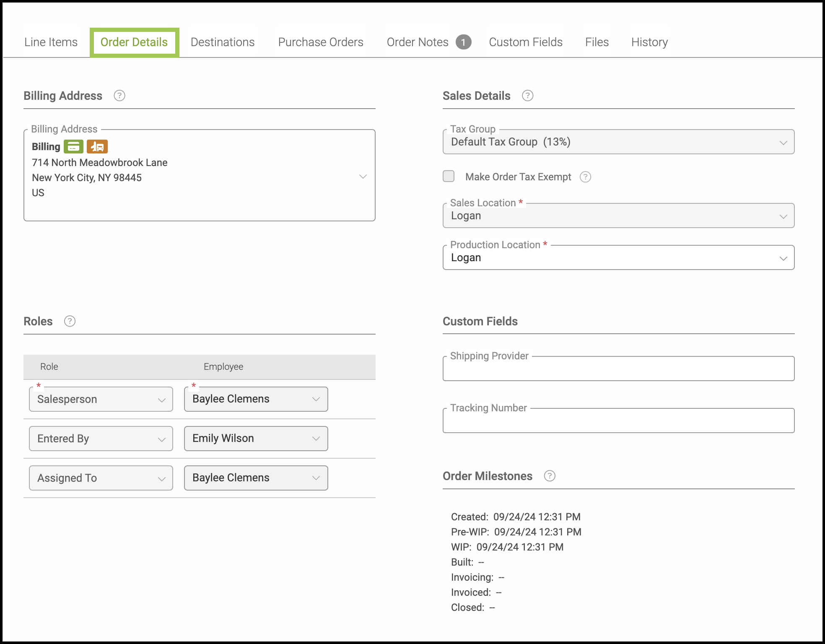This screenshot has height=644, width=825.
Task: Click the green billing card icon
Action: (x=73, y=147)
